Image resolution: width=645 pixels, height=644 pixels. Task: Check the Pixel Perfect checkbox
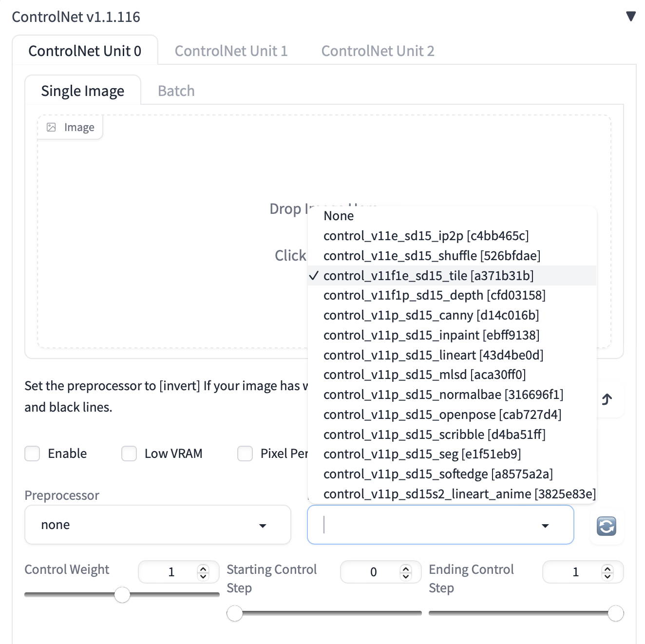[245, 454]
